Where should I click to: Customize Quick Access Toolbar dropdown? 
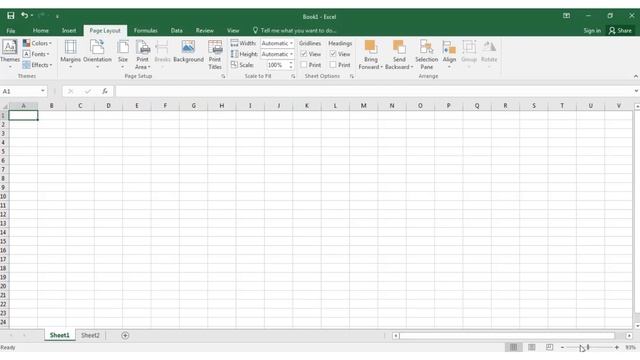click(x=57, y=16)
